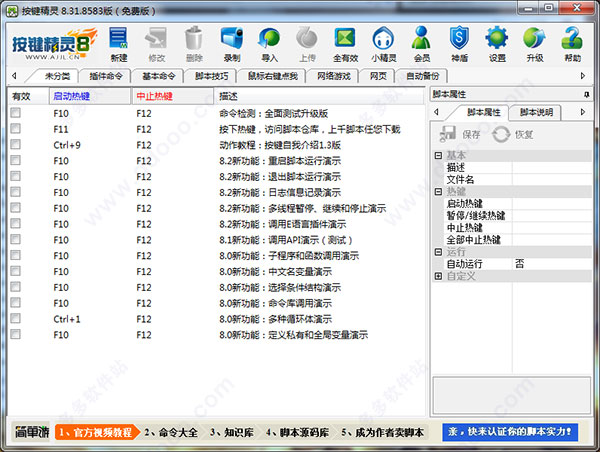This screenshot has width=600, height=452.
Task: Open 1、官方视频教程 link
Action: [96, 432]
